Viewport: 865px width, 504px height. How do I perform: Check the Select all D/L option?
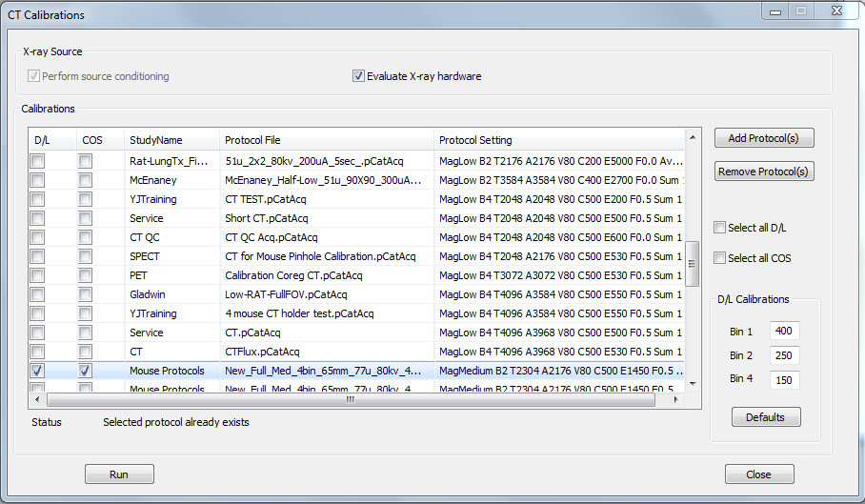[x=721, y=228]
